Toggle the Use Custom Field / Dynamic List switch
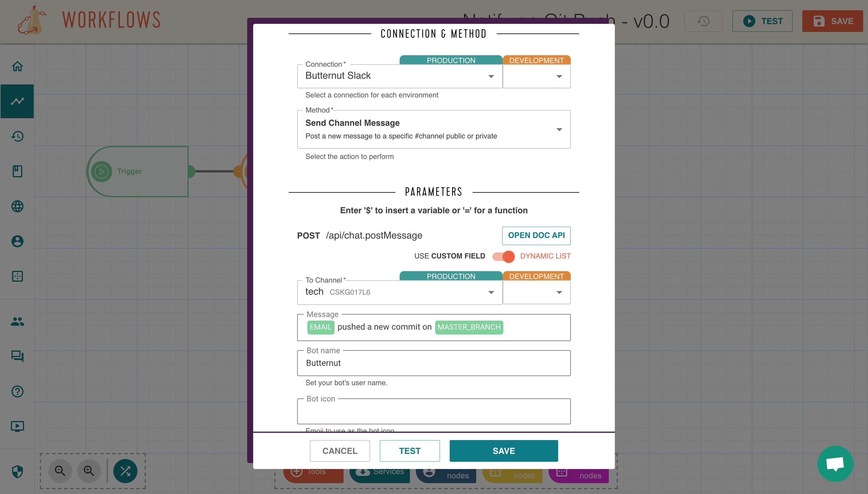 pyautogui.click(x=504, y=256)
